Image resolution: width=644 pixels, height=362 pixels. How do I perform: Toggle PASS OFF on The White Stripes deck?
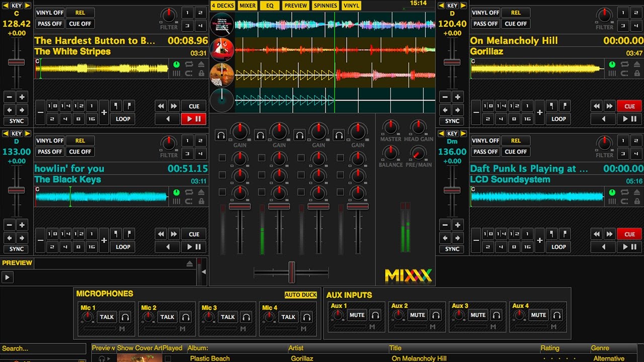50,24
